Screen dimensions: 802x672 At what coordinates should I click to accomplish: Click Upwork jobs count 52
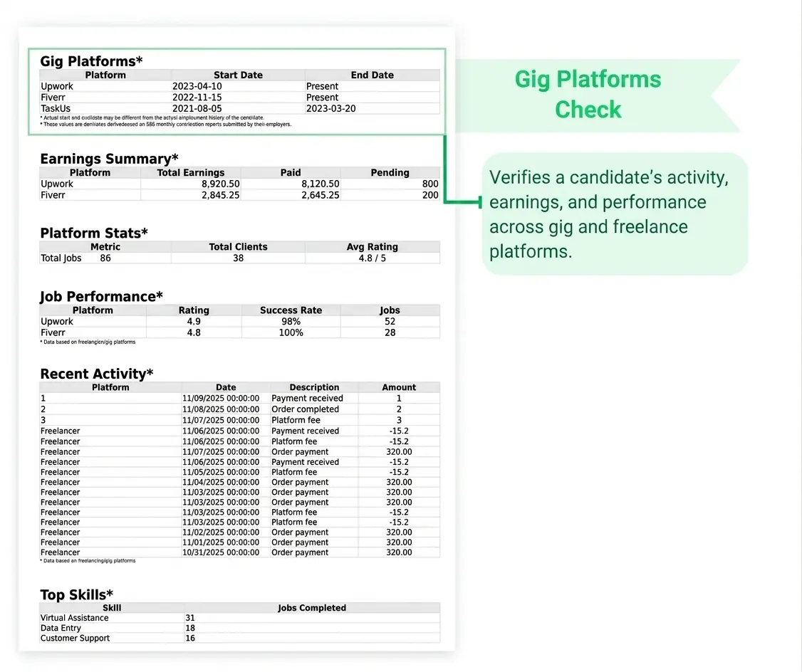(x=390, y=321)
